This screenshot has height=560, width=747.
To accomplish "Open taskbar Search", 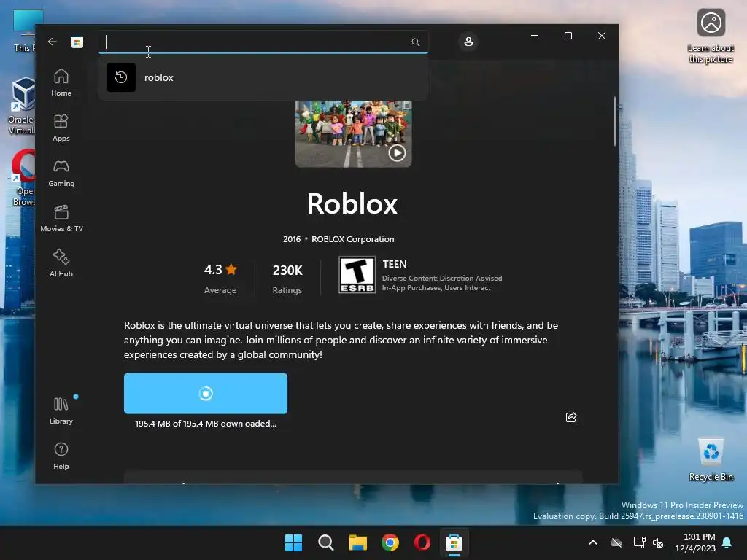I will click(326, 542).
